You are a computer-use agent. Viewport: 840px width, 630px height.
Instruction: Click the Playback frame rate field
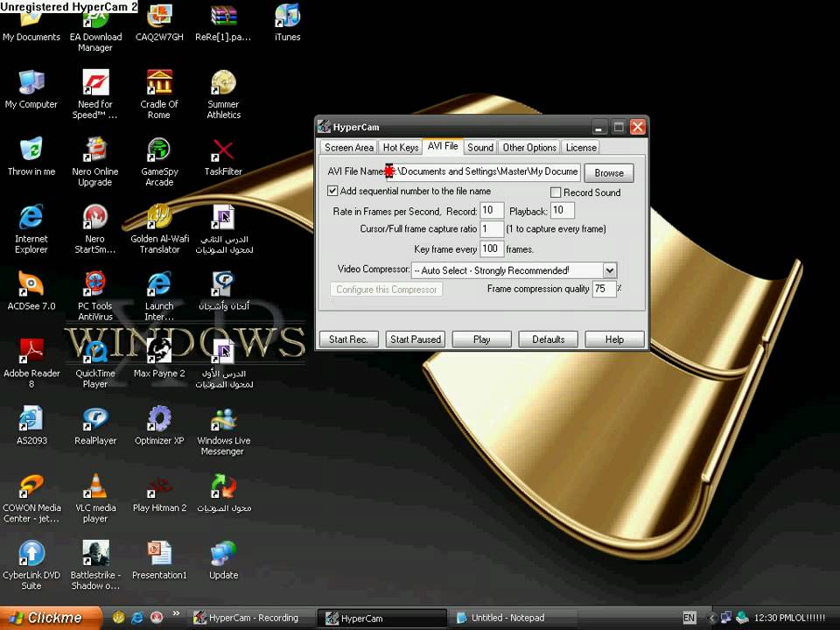coord(562,211)
